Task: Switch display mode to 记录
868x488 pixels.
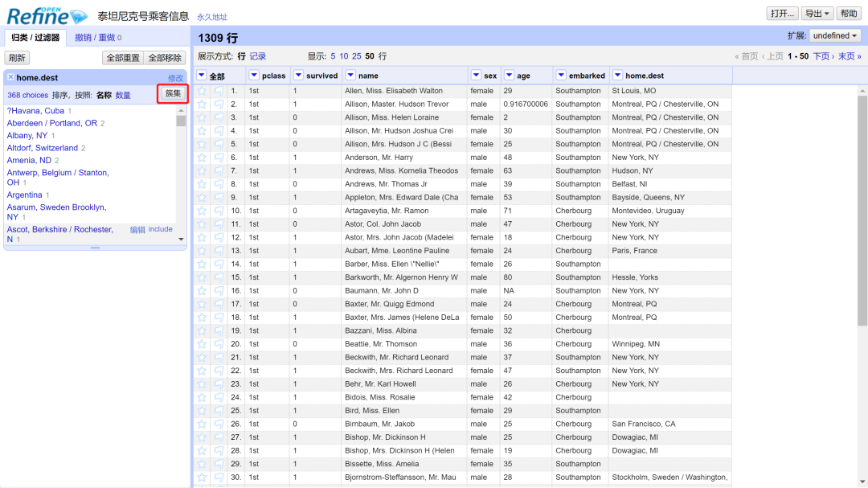Action: coord(257,56)
